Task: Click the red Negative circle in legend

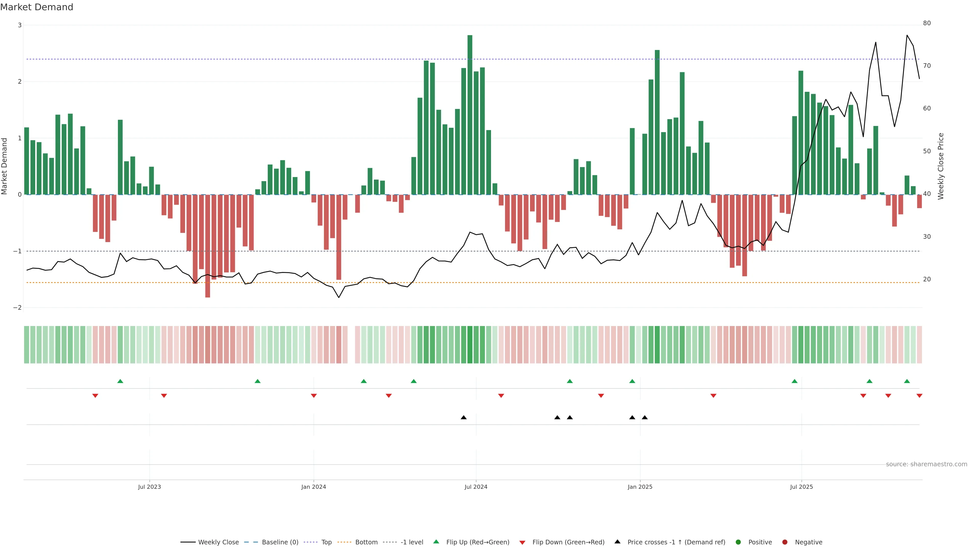Action: tap(785, 542)
